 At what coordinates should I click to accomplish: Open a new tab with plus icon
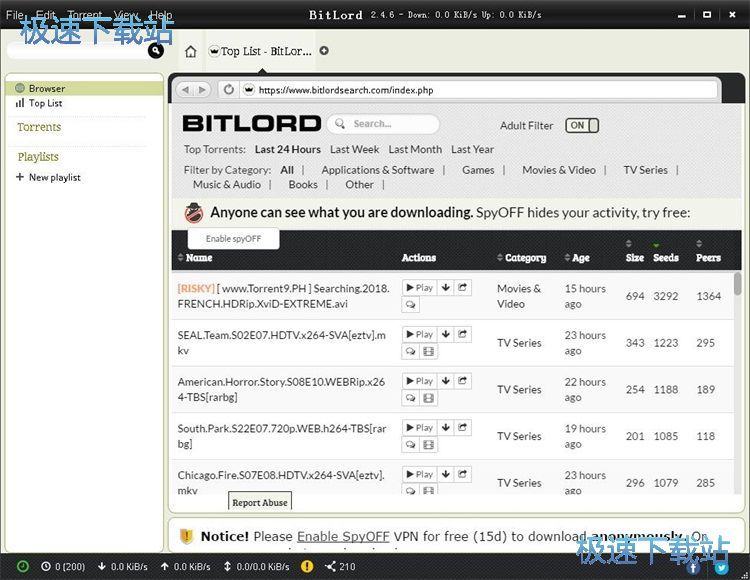coord(324,50)
